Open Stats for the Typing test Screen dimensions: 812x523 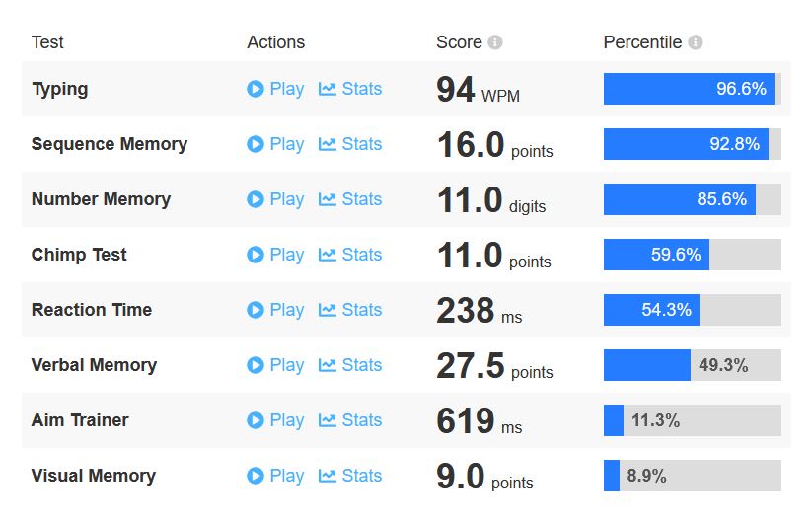(x=350, y=89)
